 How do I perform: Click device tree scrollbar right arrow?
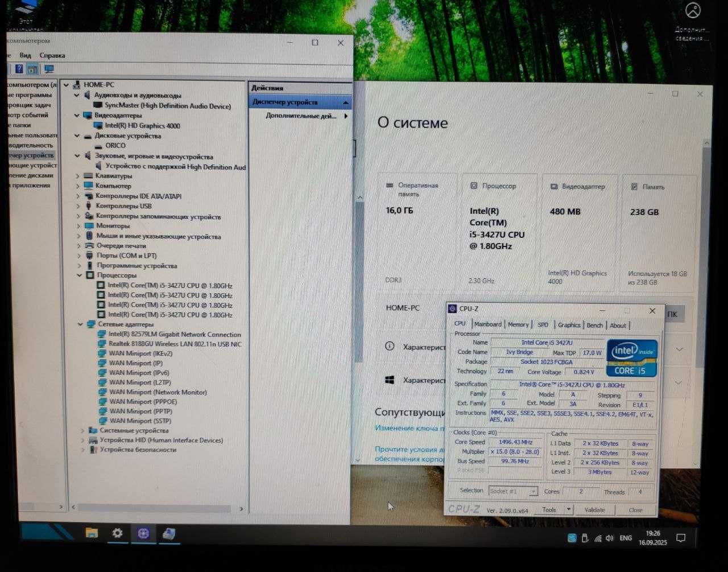click(241, 509)
